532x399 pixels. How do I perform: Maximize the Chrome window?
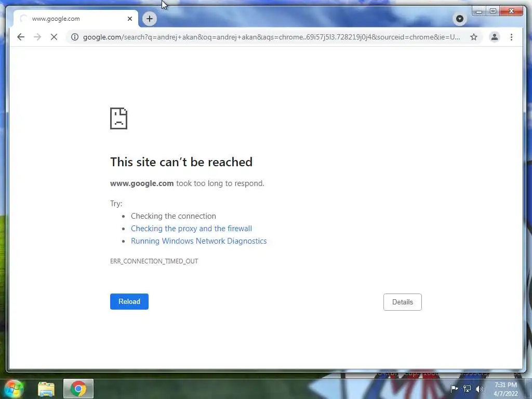[493, 11]
